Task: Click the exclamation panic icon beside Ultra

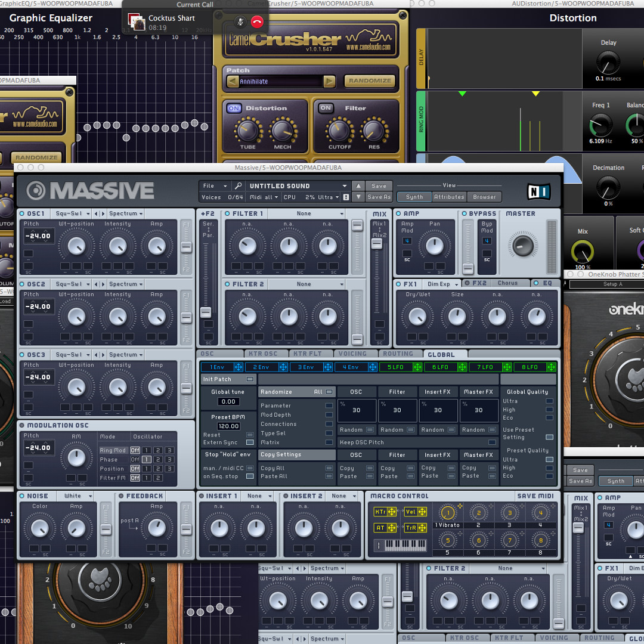Action: 346,197
